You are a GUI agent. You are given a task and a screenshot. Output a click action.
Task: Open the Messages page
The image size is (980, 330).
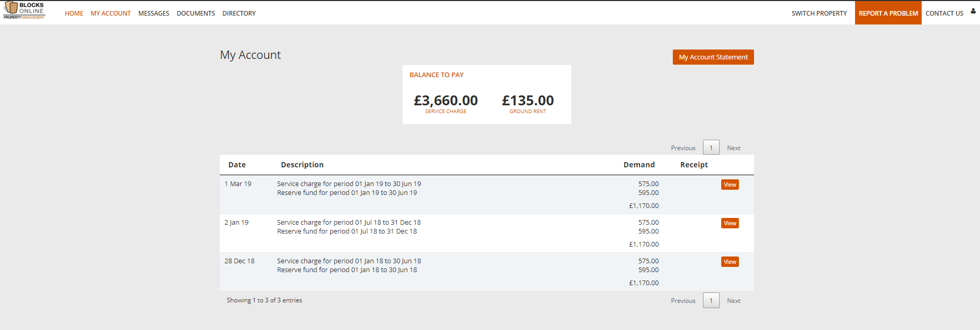pyautogui.click(x=154, y=14)
